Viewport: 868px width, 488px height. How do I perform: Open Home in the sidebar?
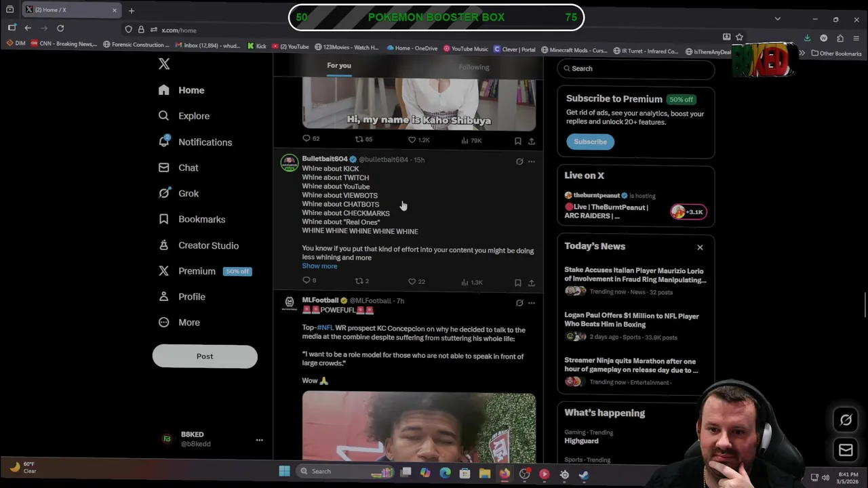[x=181, y=90]
